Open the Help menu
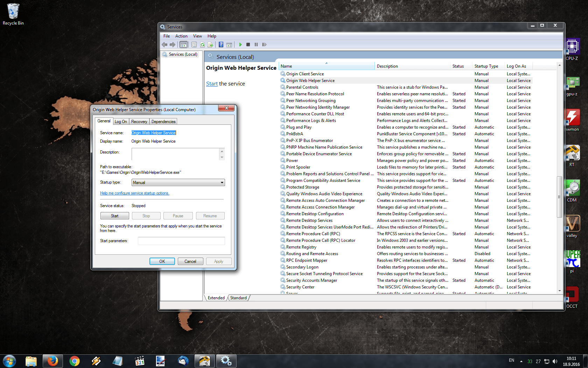588x368 pixels. (212, 36)
